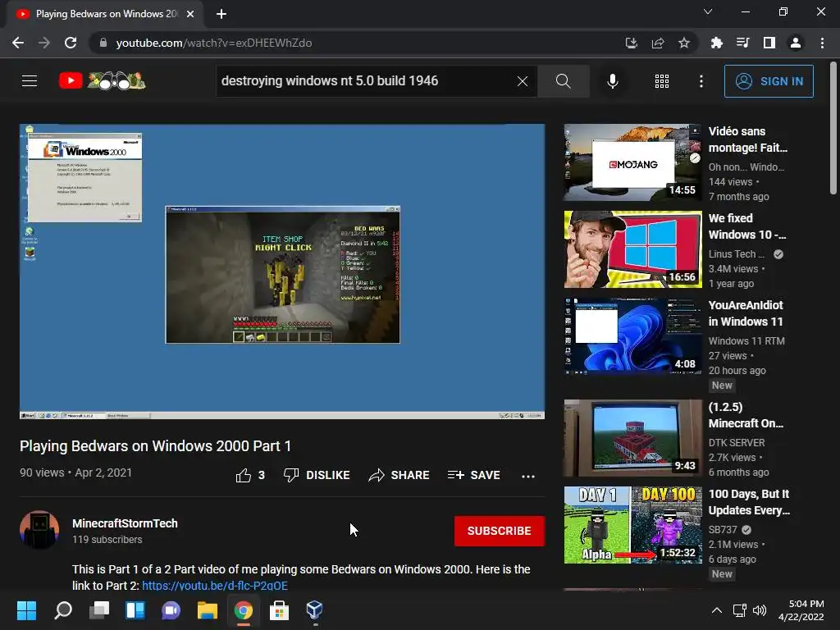This screenshot has height=630, width=840.
Task: Open VirtualBox from taskbar
Action: click(x=314, y=610)
